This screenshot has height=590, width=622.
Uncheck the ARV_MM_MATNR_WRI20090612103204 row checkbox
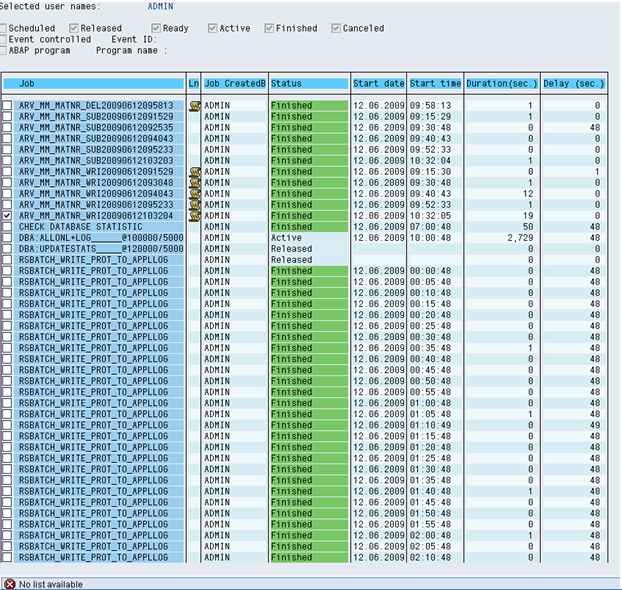pyautogui.click(x=7, y=216)
